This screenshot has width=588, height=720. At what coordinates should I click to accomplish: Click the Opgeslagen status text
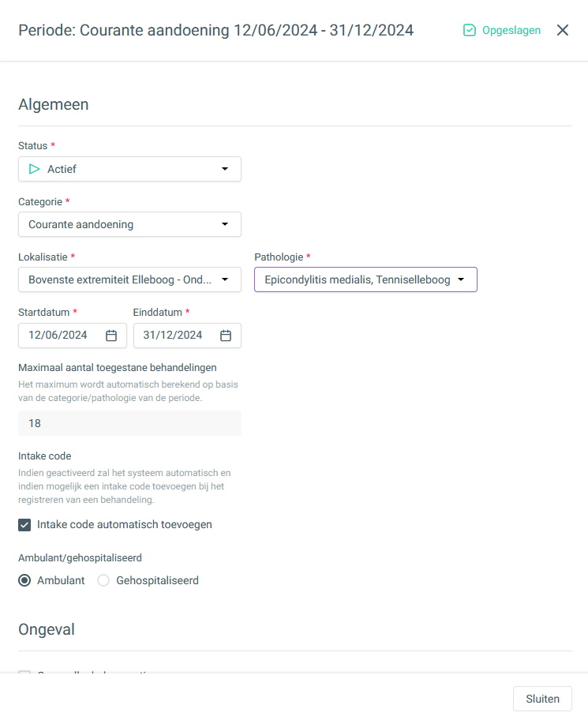pyautogui.click(x=511, y=30)
